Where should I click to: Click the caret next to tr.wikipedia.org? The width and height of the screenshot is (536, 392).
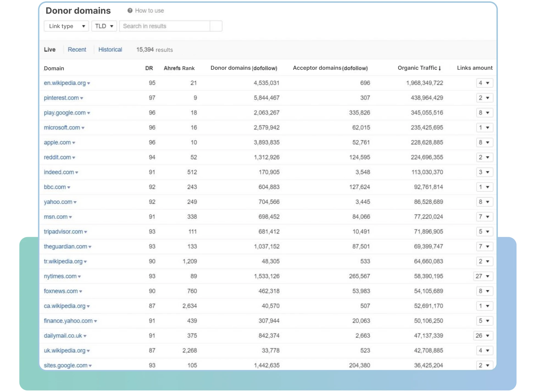(x=85, y=262)
